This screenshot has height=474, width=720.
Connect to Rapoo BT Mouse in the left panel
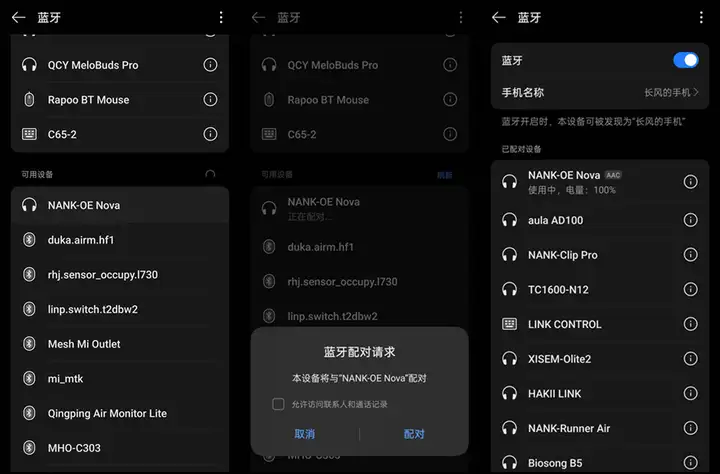(120, 100)
